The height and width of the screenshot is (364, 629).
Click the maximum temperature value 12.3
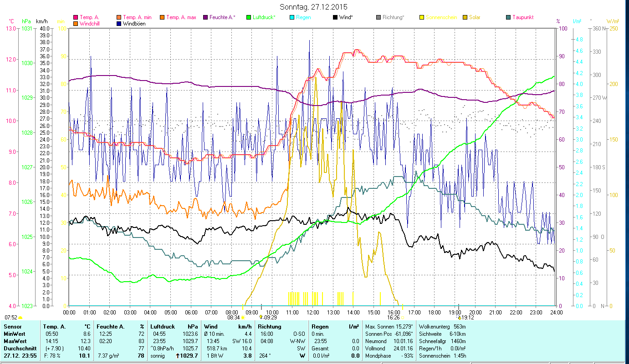[x=86, y=341]
